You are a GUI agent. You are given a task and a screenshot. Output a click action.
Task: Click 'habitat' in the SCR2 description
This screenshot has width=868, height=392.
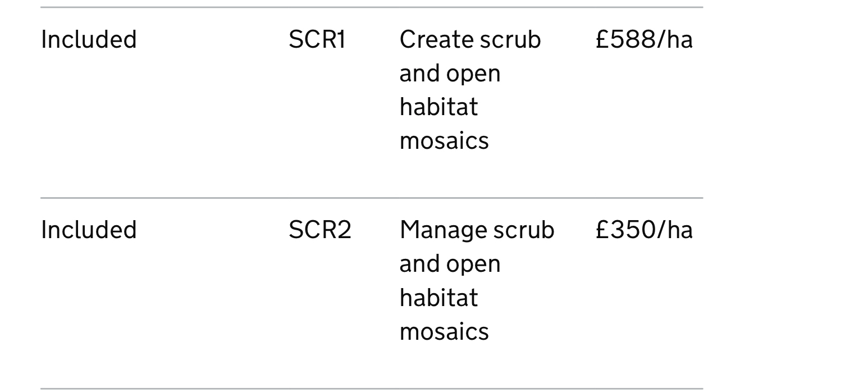pyautogui.click(x=438, y=298)
